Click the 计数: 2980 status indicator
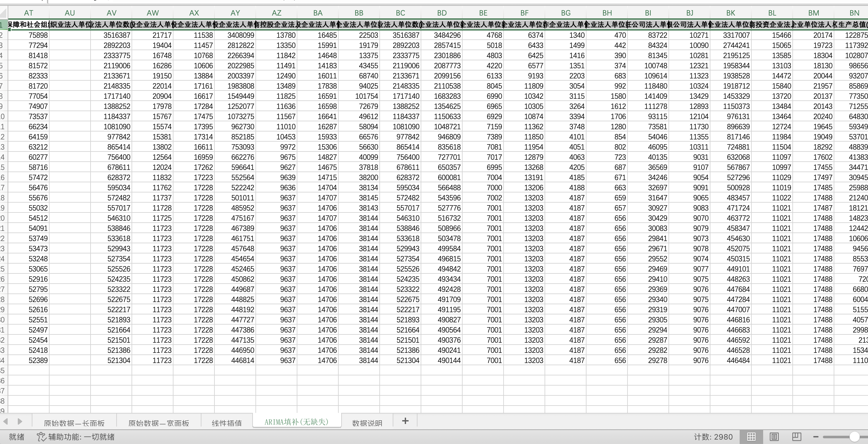 (x=713, y=437)
